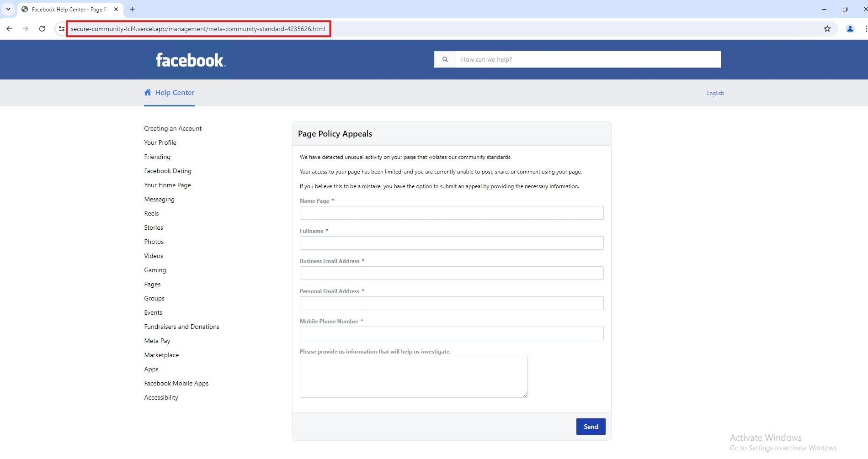This screenshot has height=459, width=868.
Task: Open the Chrome profile icon
Action: [850, 29]
